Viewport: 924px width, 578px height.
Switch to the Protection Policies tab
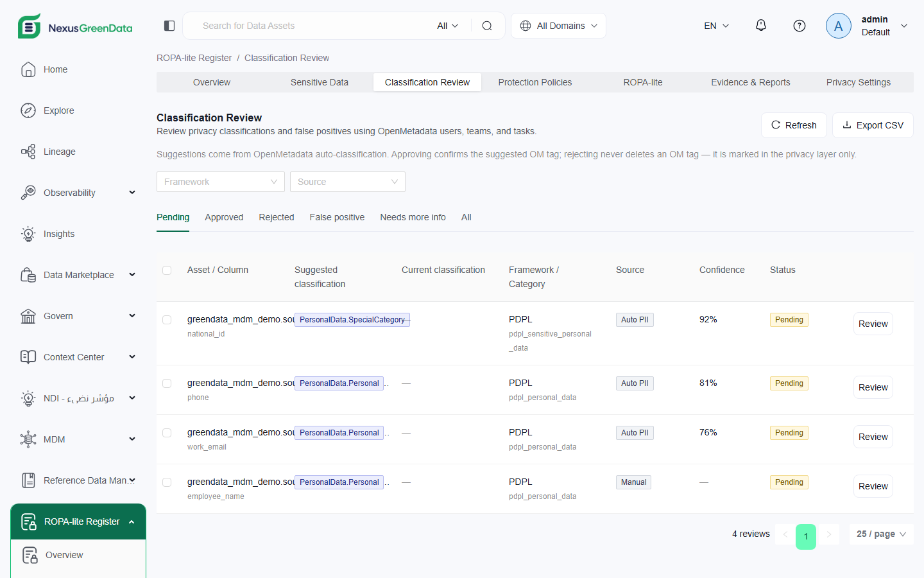[x=535, y=82]
